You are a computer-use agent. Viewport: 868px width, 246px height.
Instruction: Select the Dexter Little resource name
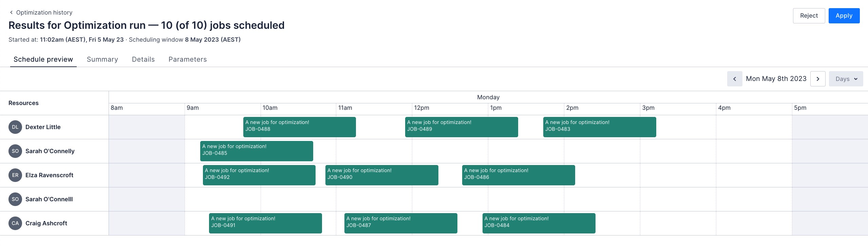click(x=43, y=127)
